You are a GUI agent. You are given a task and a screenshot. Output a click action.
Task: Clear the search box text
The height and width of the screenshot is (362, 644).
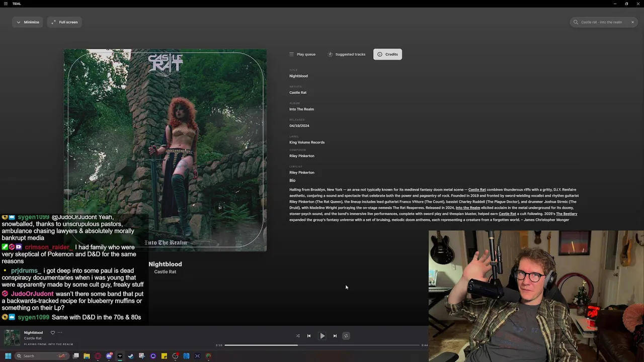click(632, 22)
